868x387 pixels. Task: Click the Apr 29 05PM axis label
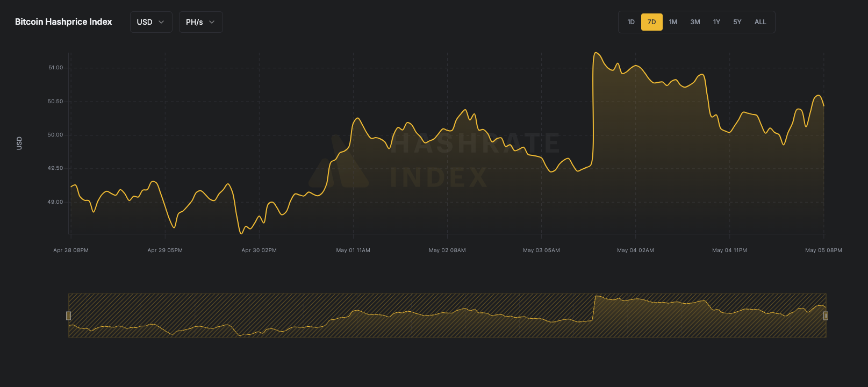pos(165,250)
